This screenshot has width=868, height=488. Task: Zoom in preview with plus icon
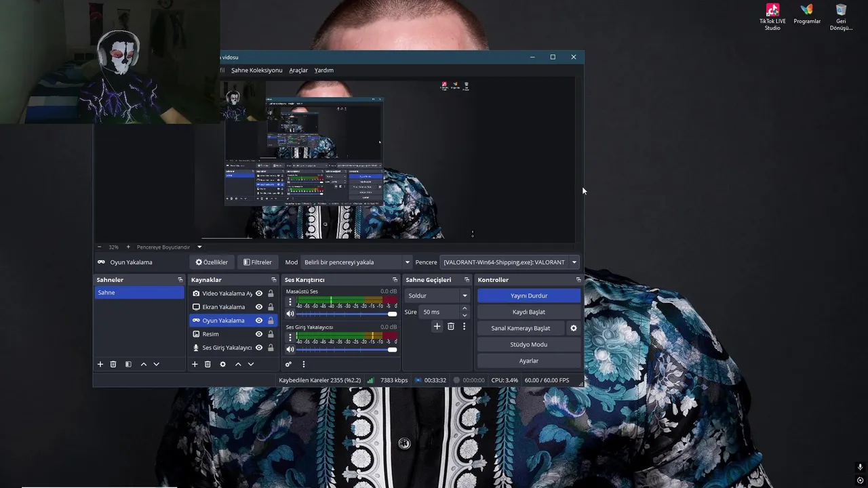(x=128, y=247)
